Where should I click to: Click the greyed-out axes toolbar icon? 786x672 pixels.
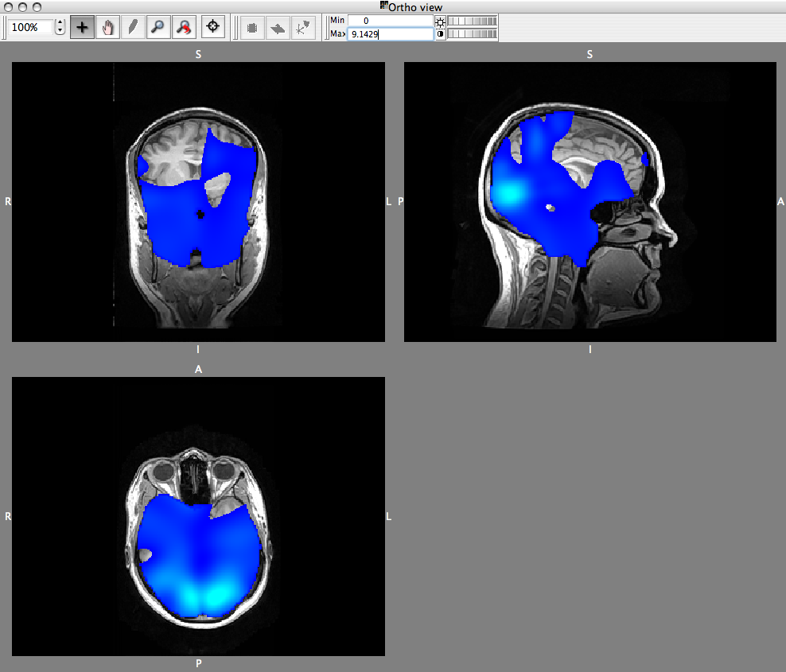pos(302,27)
